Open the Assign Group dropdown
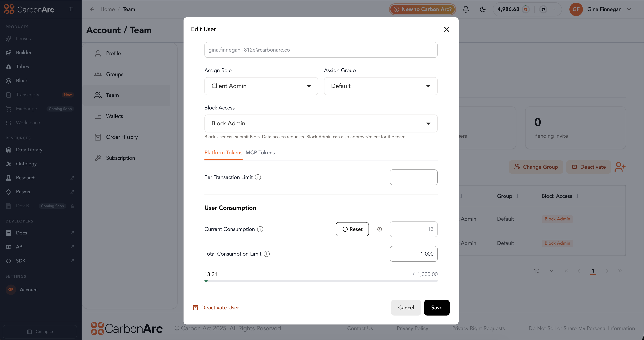644x340 pixels. 380,86
